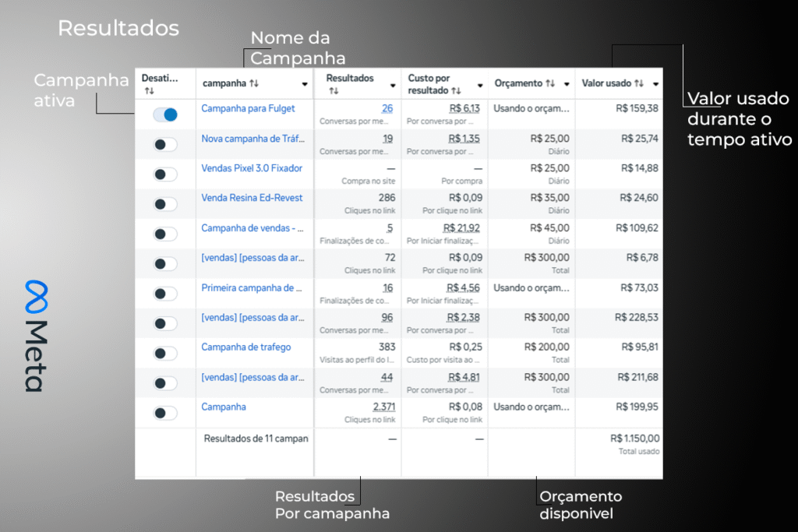Viewport: 798px width, 532px height.
Task: Click the 2.371 results value
Action: (x=383, y=407)
